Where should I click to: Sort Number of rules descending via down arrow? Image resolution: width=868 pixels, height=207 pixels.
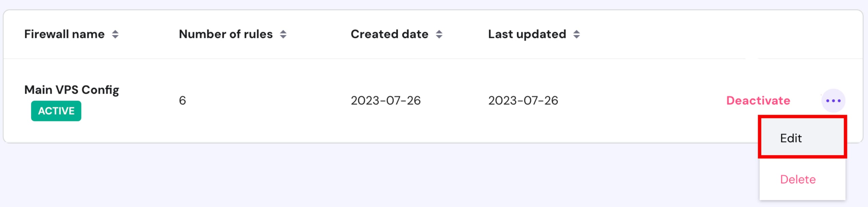[283, 37]
